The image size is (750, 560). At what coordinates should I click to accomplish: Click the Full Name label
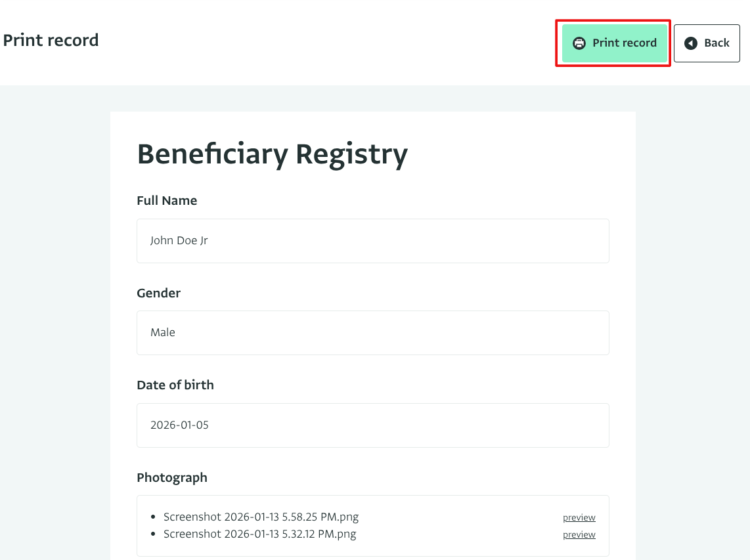167,201
